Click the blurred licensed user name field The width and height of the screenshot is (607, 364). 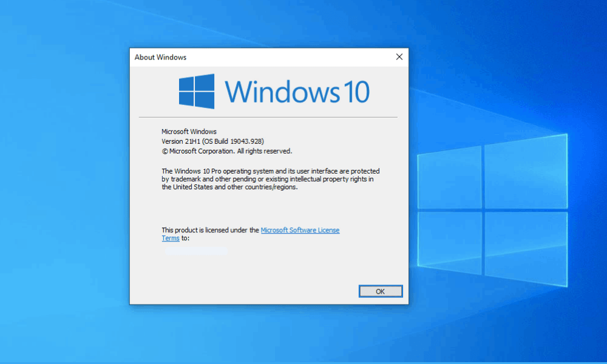(x=196, y=250)
